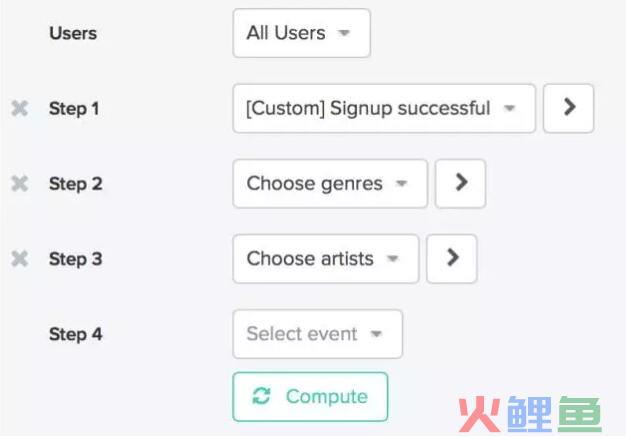Select the Step 2 label text
This screenshot has height=438, width=626.
pos(75,184)
